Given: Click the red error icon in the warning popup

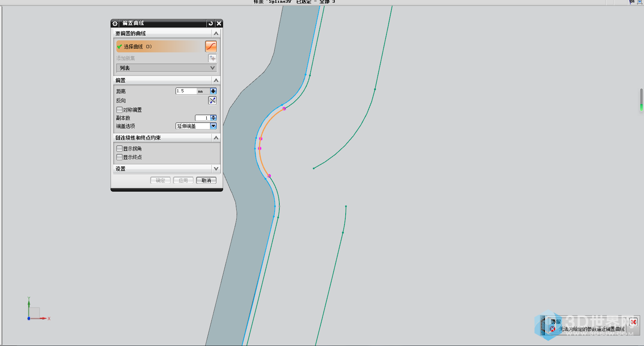Looking at the screenshot, I should [552, 329].
